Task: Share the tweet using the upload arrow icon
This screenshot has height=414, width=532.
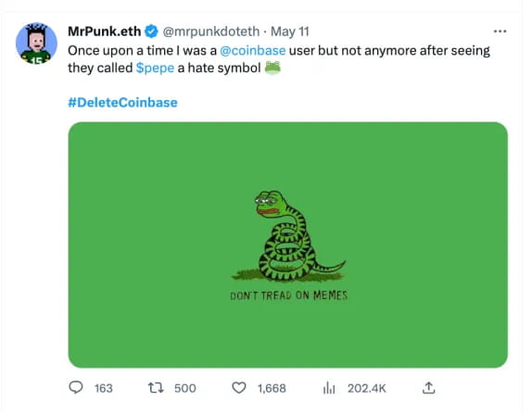Action: 428,387
